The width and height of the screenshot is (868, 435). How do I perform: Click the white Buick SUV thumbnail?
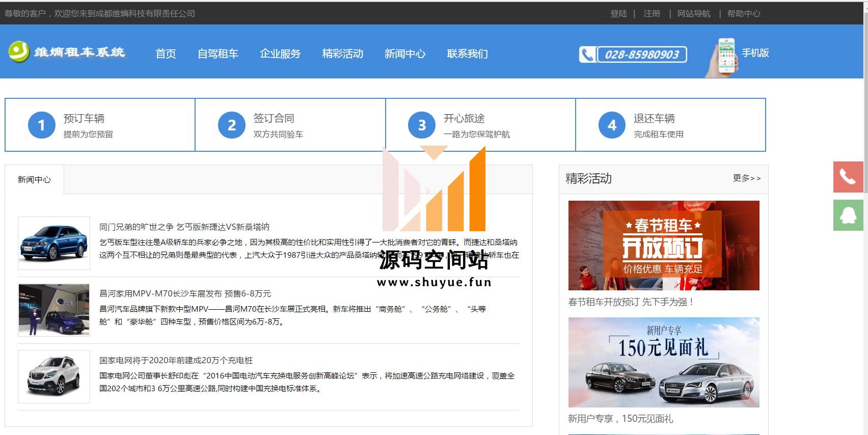click(54, 376)
